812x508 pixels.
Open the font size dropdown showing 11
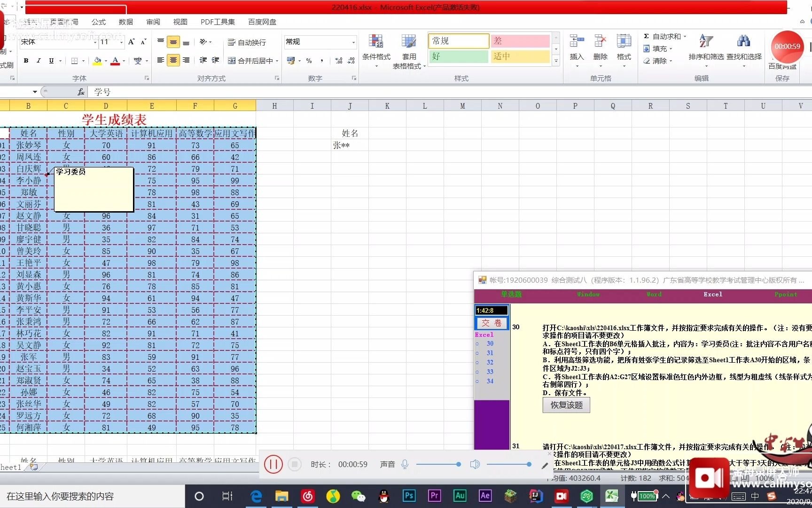point(121,42)
